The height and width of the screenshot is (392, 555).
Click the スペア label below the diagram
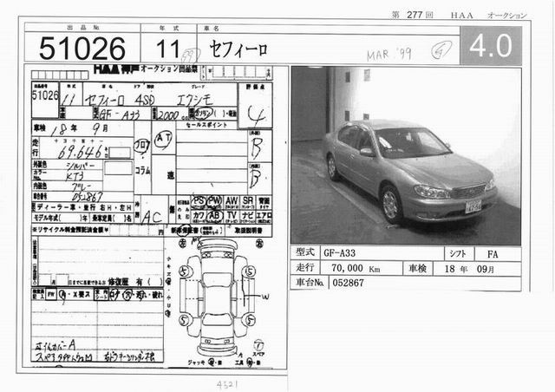(258, 354)
